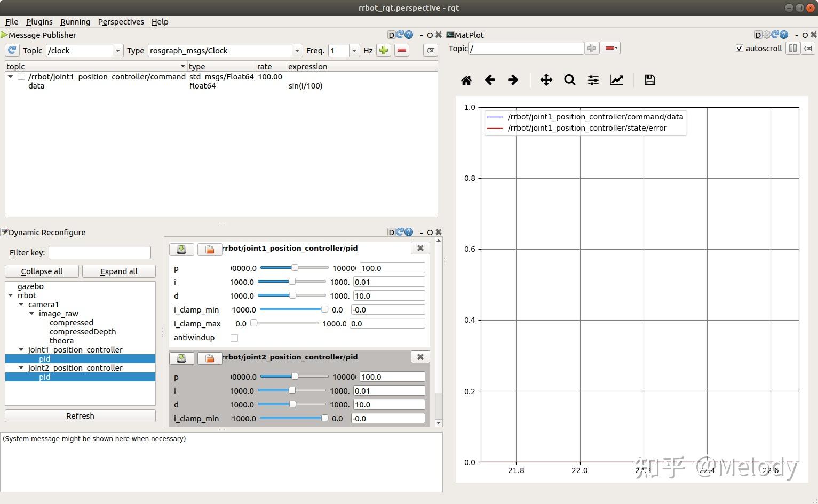Click the home reset view icon in MatPlot
818x504 pixels.
click(466, 80)
